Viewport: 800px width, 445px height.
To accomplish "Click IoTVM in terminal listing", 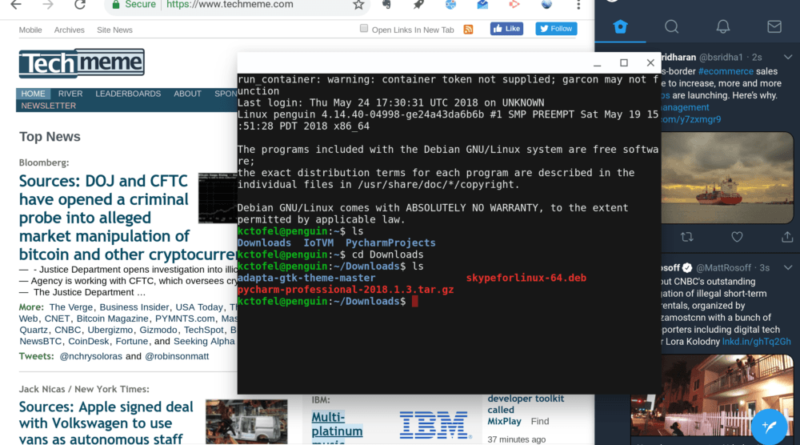I will click(x=318, y=243).
